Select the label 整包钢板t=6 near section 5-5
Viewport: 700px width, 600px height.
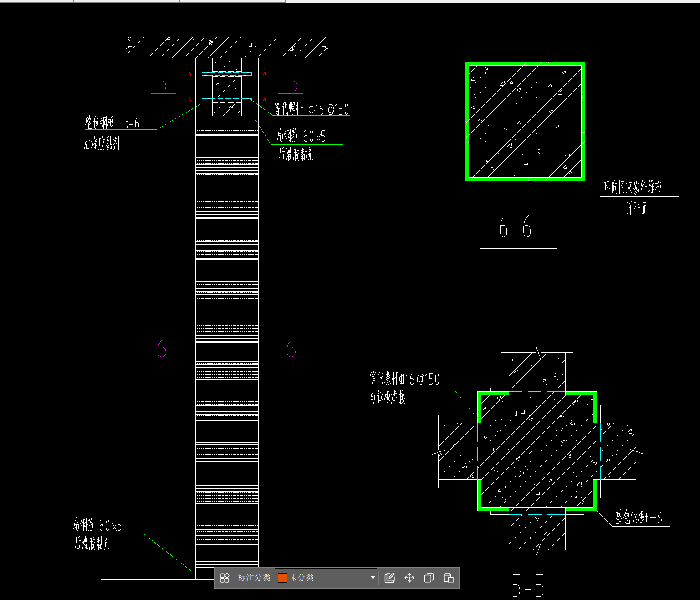click(x=639, y=518)
